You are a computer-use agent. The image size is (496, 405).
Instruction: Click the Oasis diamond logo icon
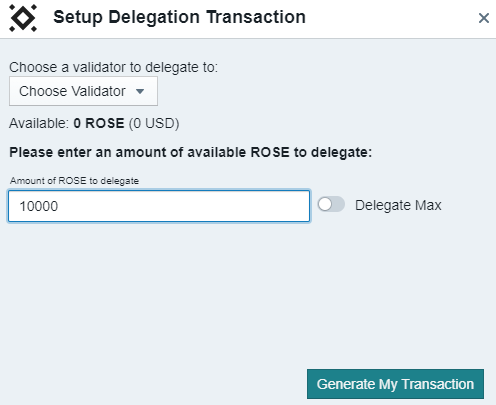23,18
